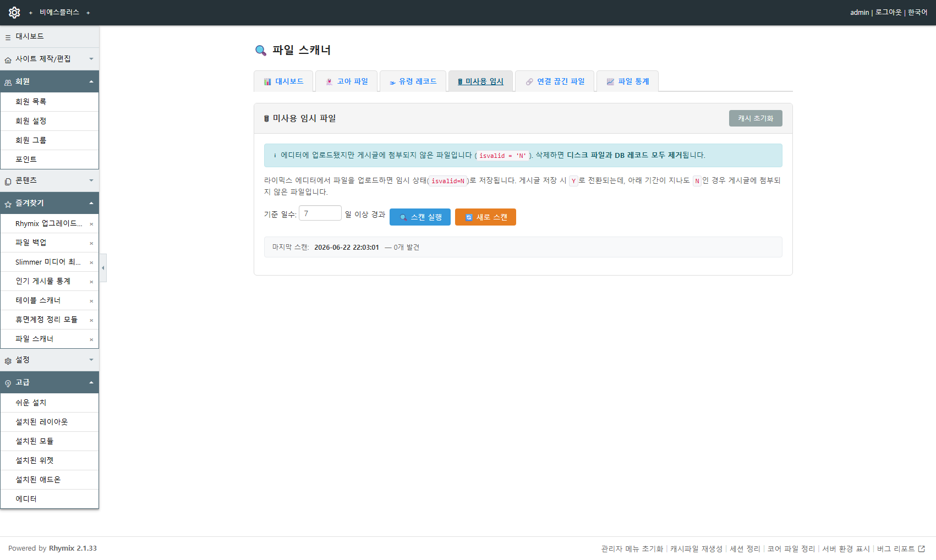Click the chart icon in 대시보드 tab
The image size is (936, 560).
click(267, 82)
